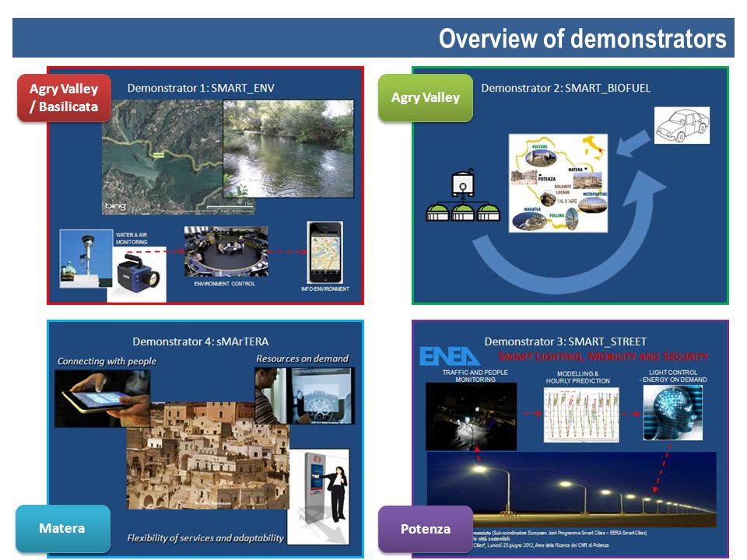
Task: Select the car icon in SMART_BIOFUEL
Action: (682, 125)
